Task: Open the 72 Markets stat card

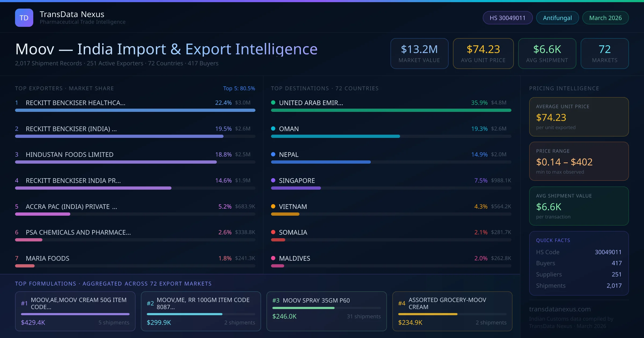Action: click(604, 53)
